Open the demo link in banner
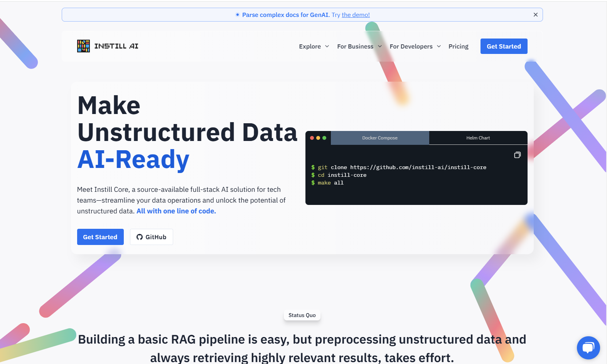 coord(356,15)
